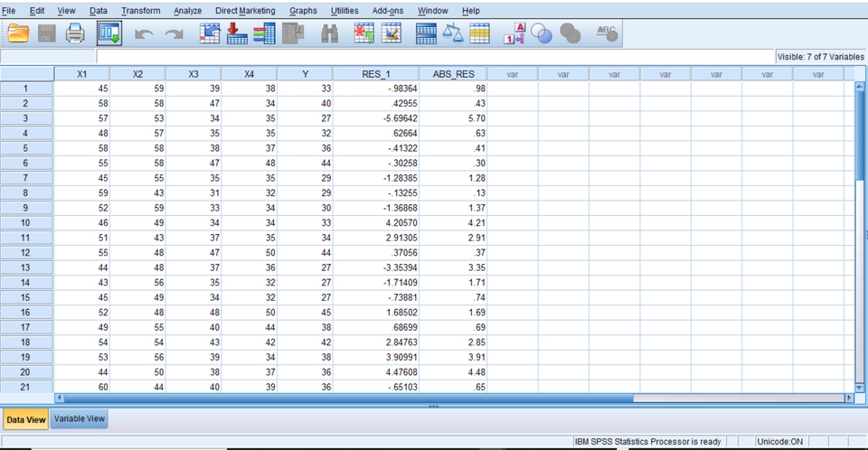
Task: Click the Show all variables icon
Action: (571, 33)
